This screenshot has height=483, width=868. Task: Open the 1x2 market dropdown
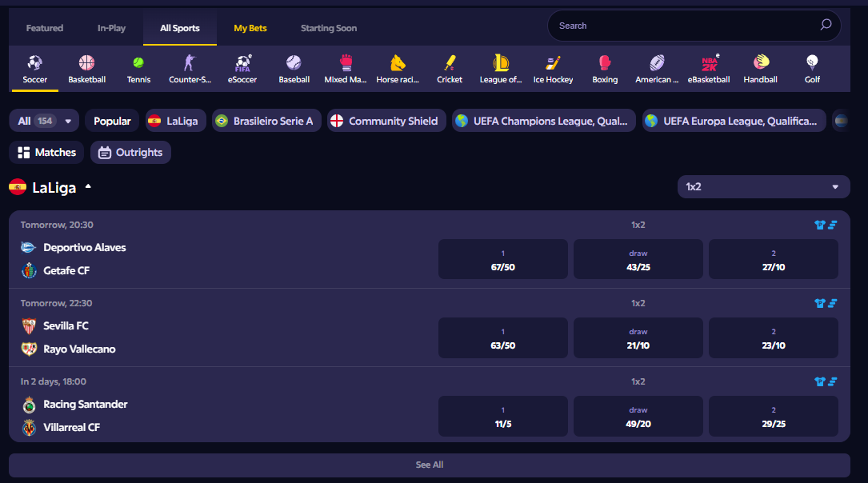point(763,186)
